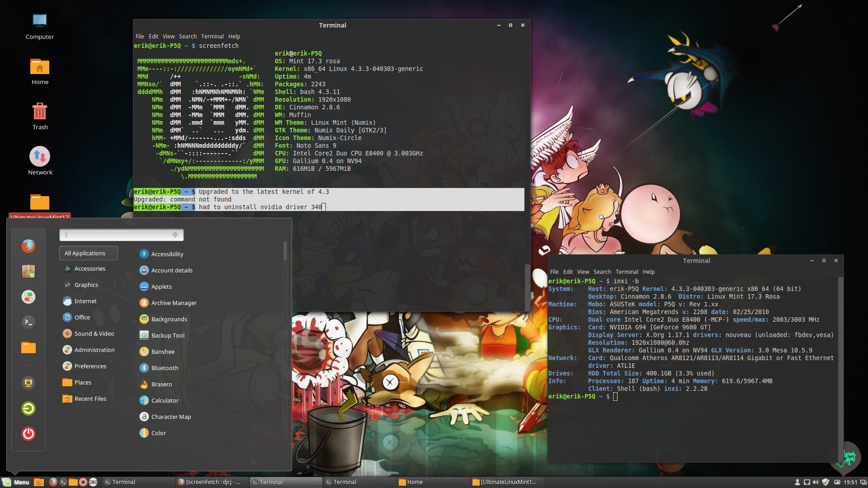Image resolution: width=868 pixels, height=488 pixels.
Task: Select the Accessories category
Action: (89, 269)
